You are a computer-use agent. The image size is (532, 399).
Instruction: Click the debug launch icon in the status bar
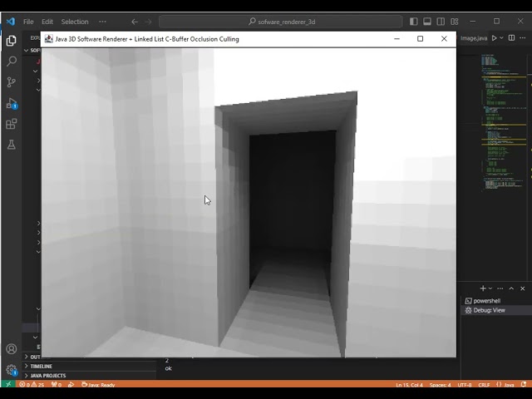pyautogui.click(x=71, y=385)
